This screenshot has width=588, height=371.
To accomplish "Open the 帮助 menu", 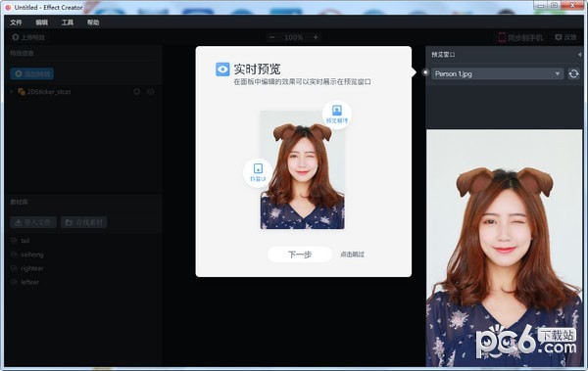I will tap(93, 23).
